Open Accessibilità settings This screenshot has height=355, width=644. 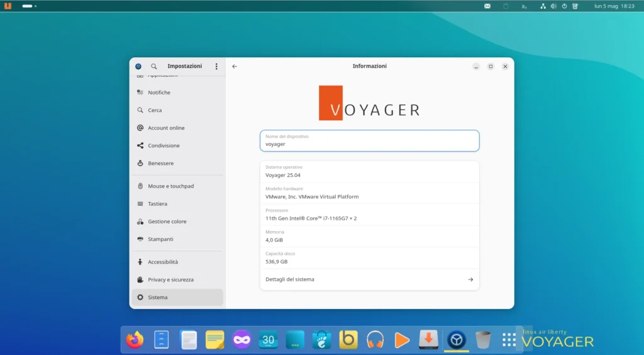point(177,262)
